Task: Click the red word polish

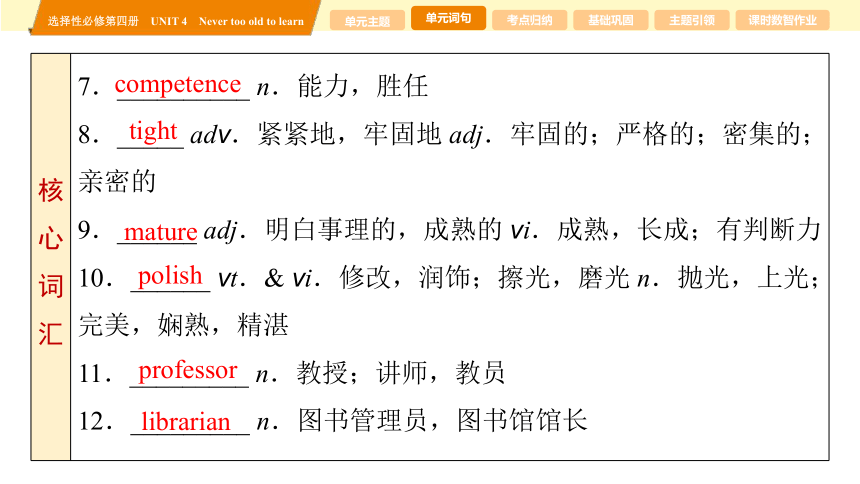Action: 170,276
